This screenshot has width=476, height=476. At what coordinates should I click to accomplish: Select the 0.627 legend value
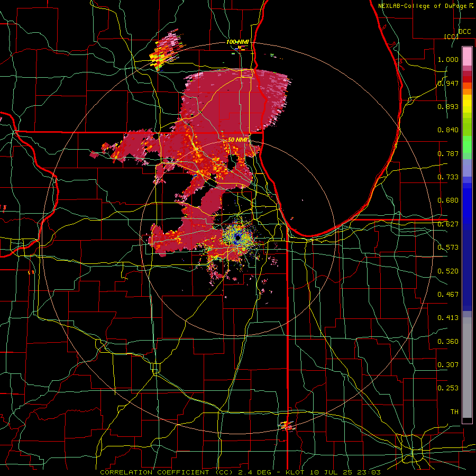click(x=448, y=224)
